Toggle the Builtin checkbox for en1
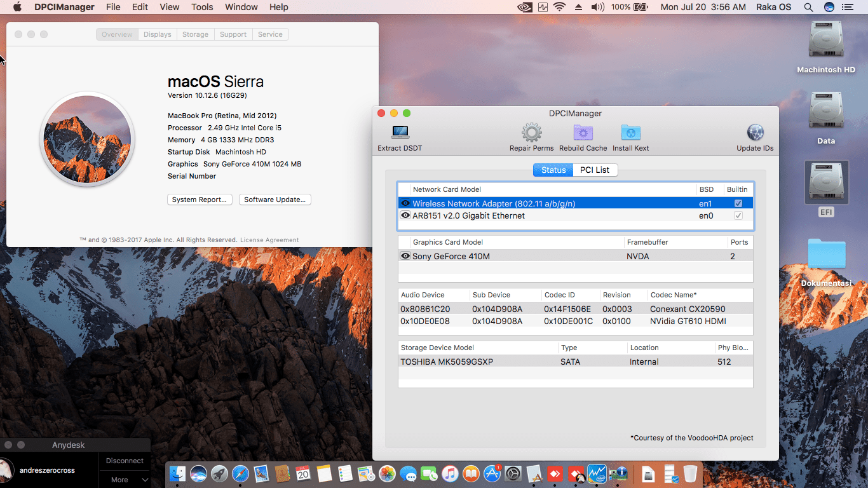The width and height of the screenshot is (868, 488). pyautogui.click(x=738, y=203)
